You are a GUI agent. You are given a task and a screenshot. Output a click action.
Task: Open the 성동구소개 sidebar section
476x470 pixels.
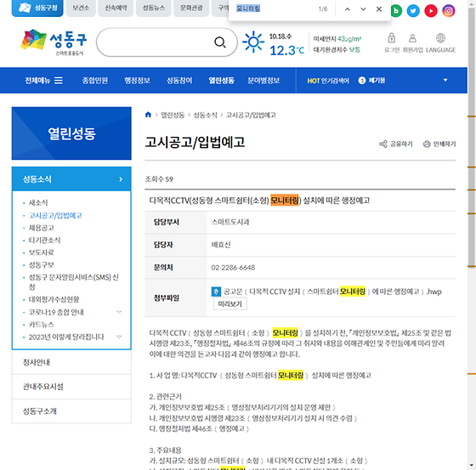71,411
